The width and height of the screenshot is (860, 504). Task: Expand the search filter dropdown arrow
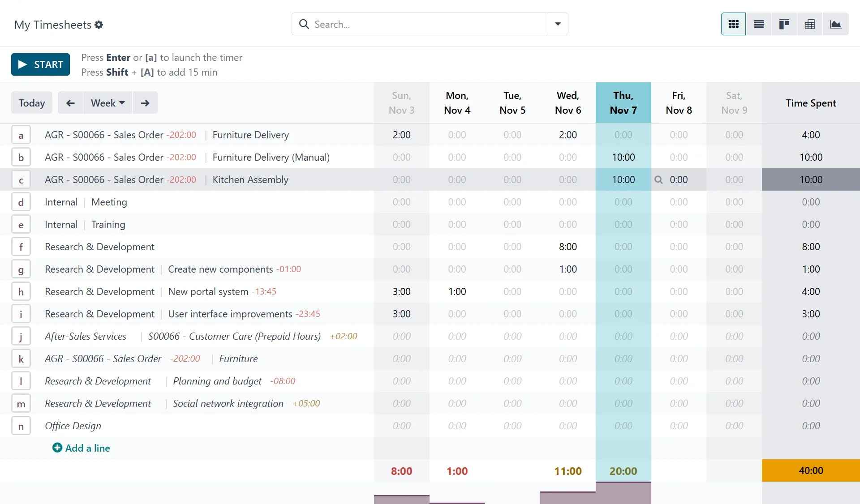[557, 24]
